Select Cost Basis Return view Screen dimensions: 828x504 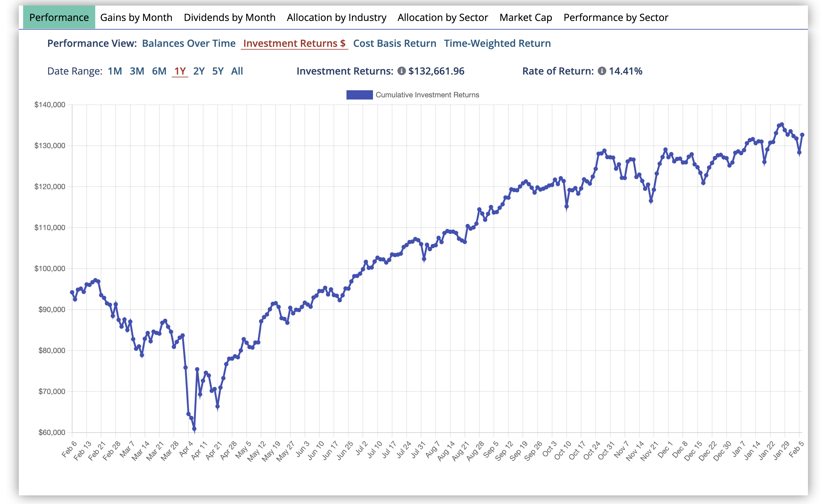395,43
